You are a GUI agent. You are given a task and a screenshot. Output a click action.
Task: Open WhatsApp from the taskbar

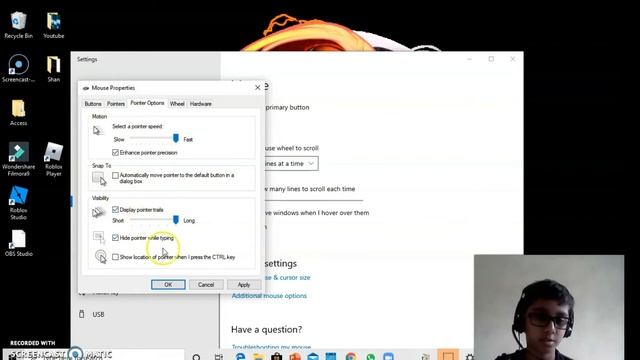370,357
